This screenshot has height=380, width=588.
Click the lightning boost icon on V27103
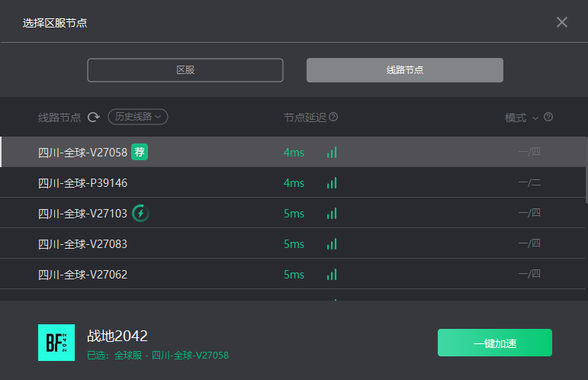click(140, 214)
